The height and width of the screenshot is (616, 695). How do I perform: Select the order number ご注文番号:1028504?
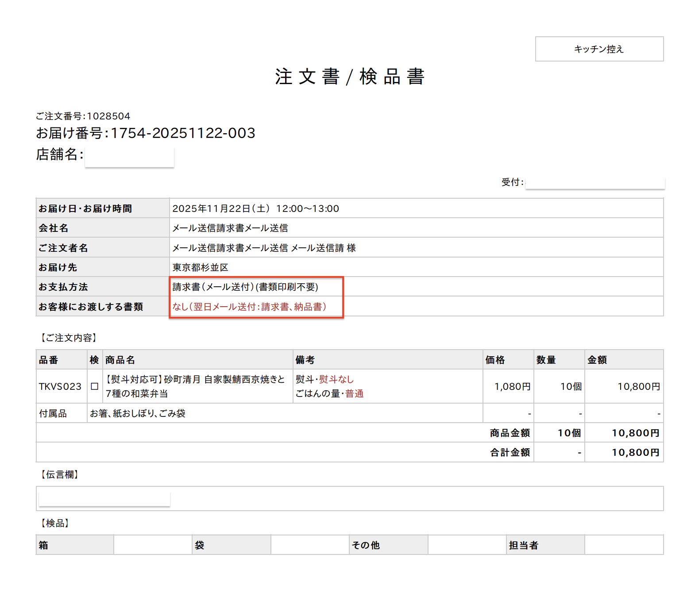click(x=83, y=116)
